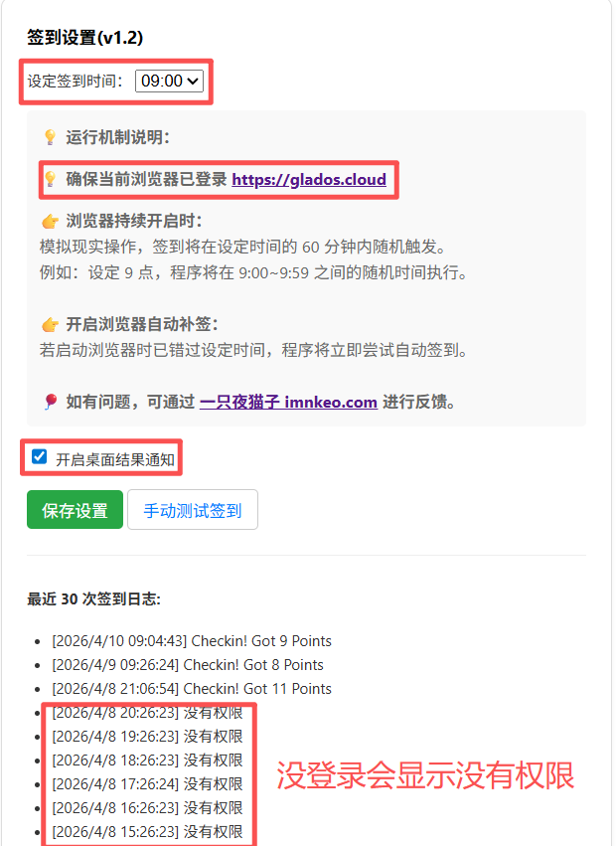616x846 pixels.
Task: Select the 2026/4/10 09:04:43 Checkin log entry
Action: click(192, 641)
